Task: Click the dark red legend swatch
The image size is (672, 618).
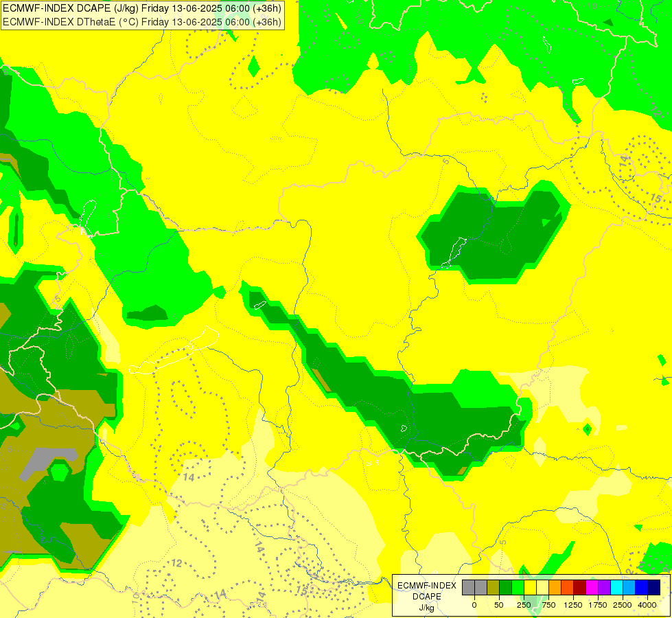Action: (x=580, y=587)
